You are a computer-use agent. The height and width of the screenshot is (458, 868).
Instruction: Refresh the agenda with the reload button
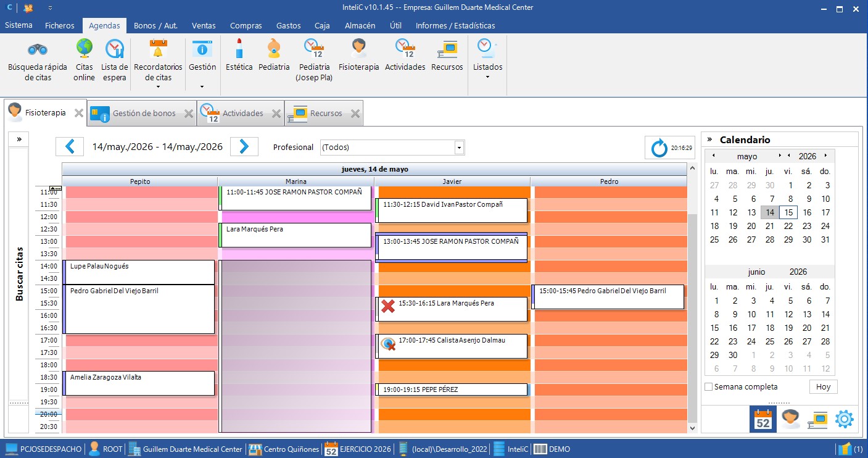[670, 148]
